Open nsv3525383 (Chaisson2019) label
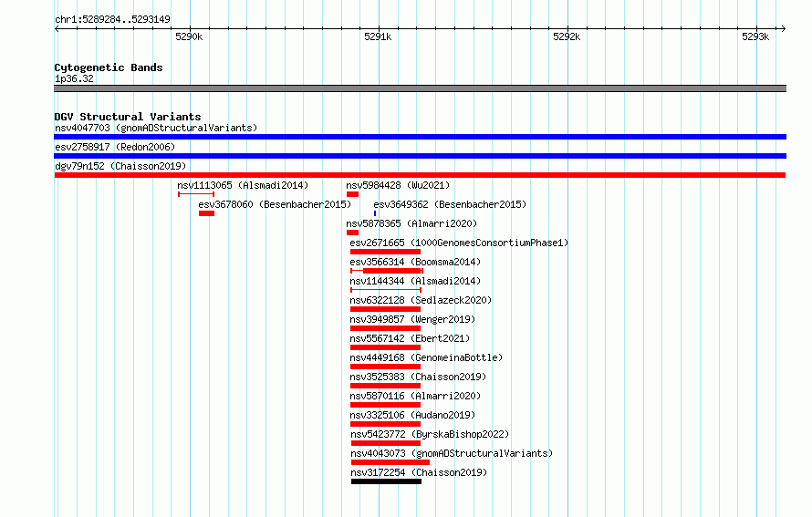Screen dimensions: 812x517 (418, 377)
